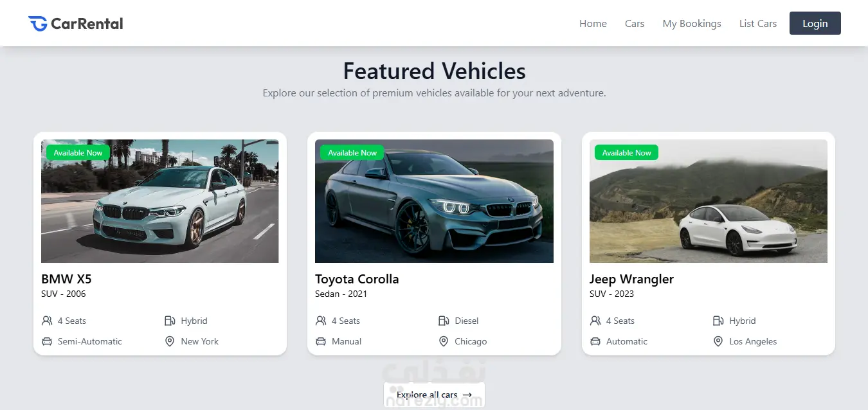868x410 pixels.
Task: Click the CarRental logo icon
Action: pos(38,24)
